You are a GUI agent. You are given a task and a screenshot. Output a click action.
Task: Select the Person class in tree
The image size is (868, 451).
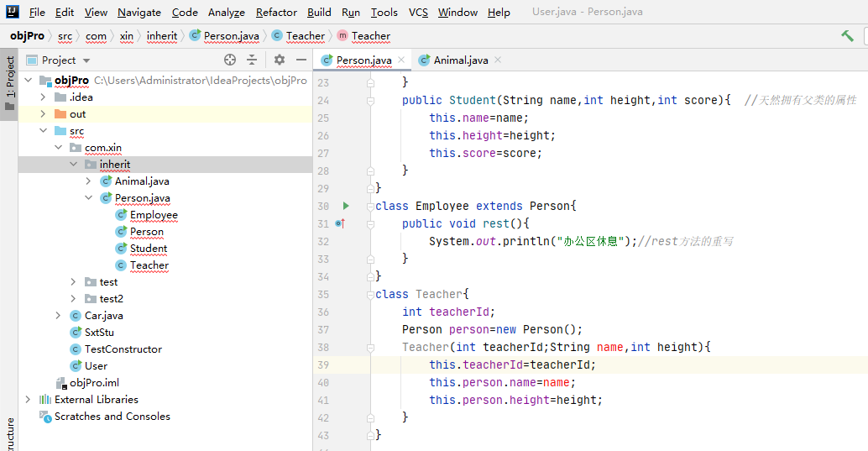click(147, 232)
